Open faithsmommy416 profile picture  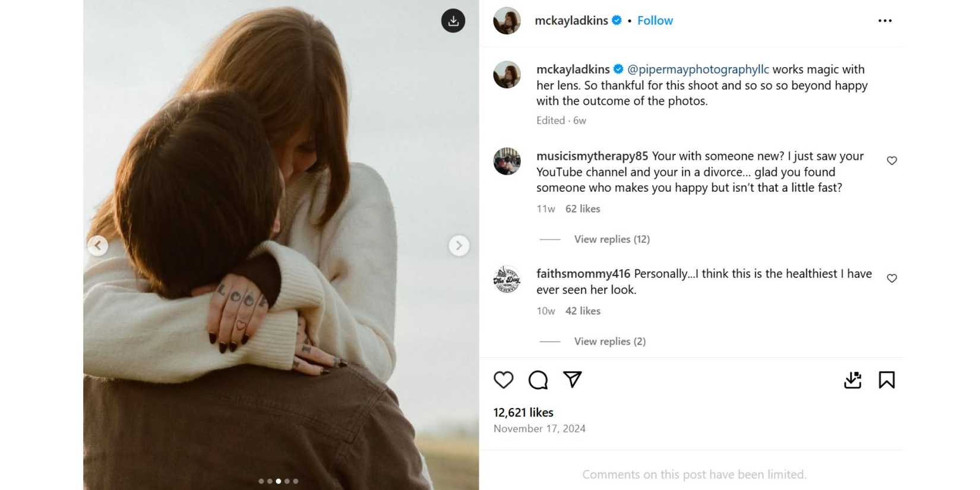[507, 279]
